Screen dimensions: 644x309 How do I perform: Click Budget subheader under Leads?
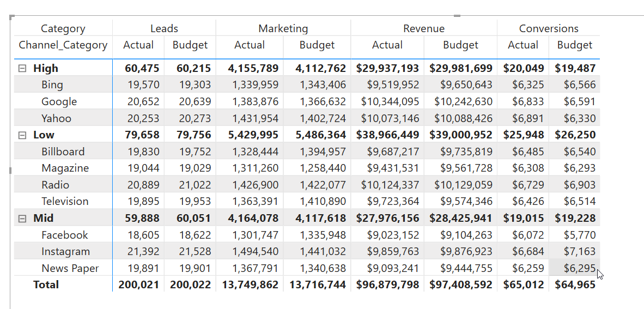(x=190, y=45)
